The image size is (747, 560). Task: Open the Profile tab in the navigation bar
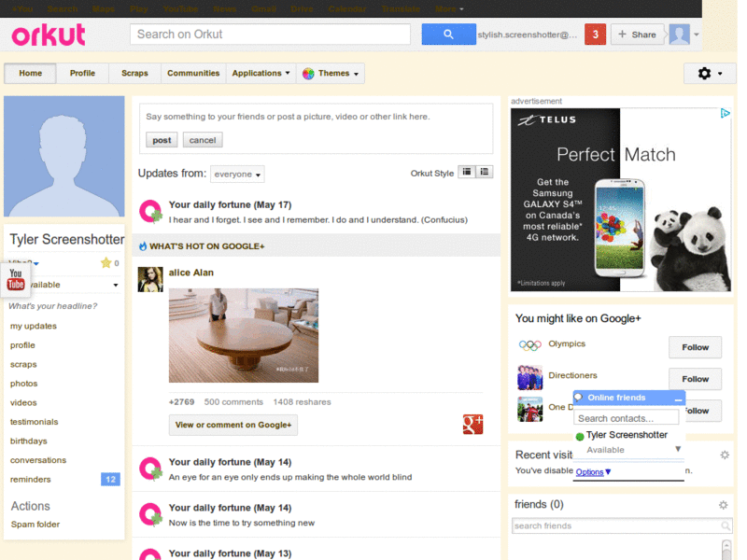tap(82, 74)
